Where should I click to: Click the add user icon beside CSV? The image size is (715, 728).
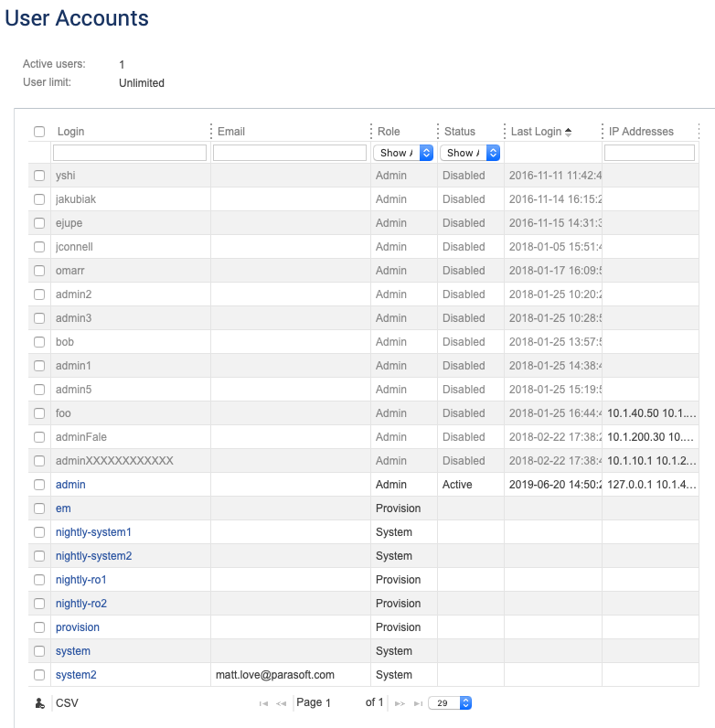[x=40, y=703]
